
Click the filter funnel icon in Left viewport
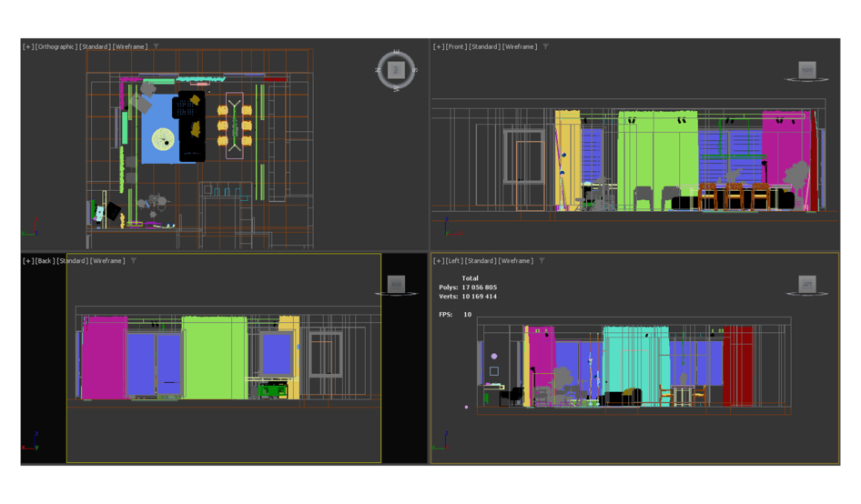[542, 261]
